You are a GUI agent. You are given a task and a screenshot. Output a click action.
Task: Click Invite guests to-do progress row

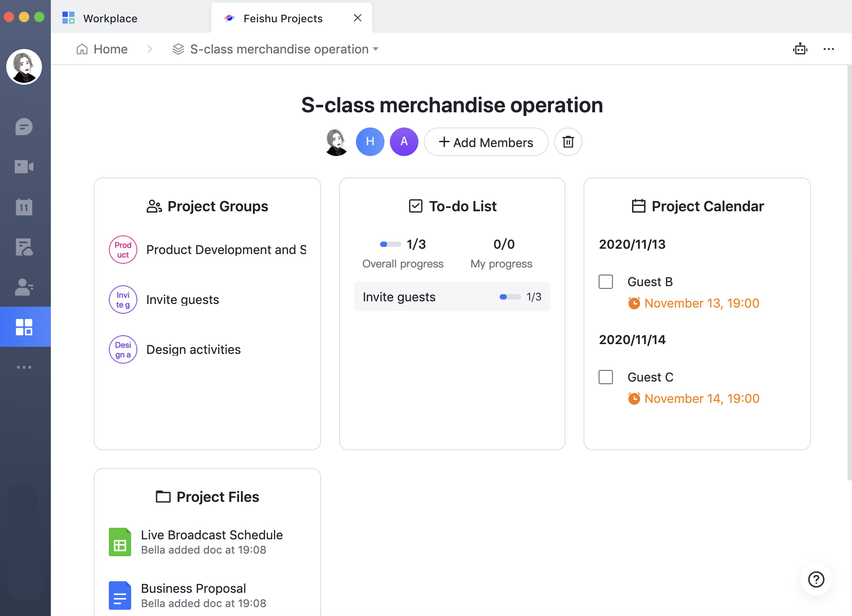(452, 297)
